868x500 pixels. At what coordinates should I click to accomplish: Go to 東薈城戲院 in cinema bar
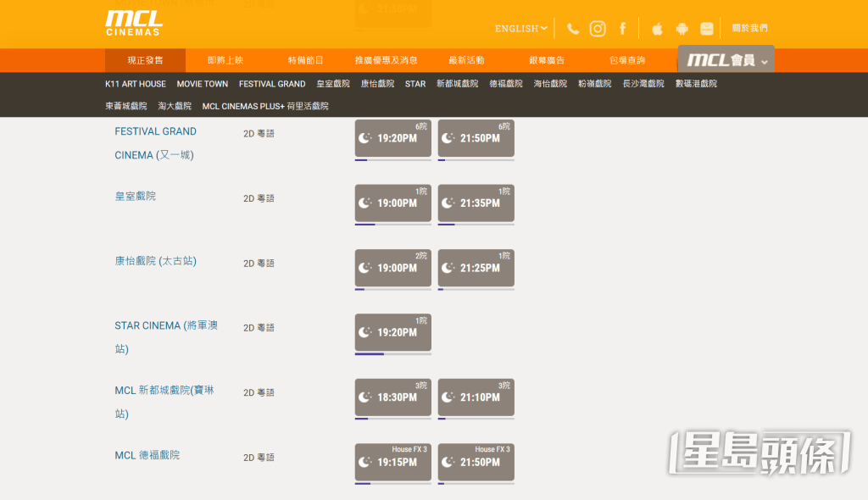126,106
